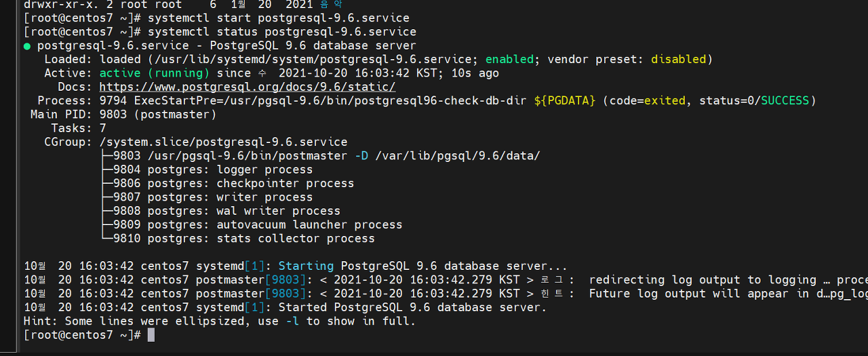This screenshot has width=868, height=356.
Task: Click the '9804 postgres: logger process' row
Action: pyautogui.click(x=213, y=170)
